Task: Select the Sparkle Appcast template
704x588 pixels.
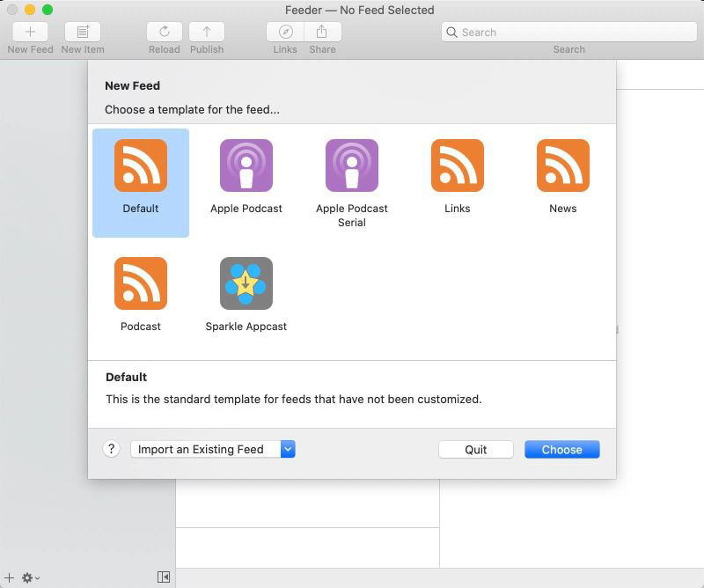Action: [x=246, y=294]
